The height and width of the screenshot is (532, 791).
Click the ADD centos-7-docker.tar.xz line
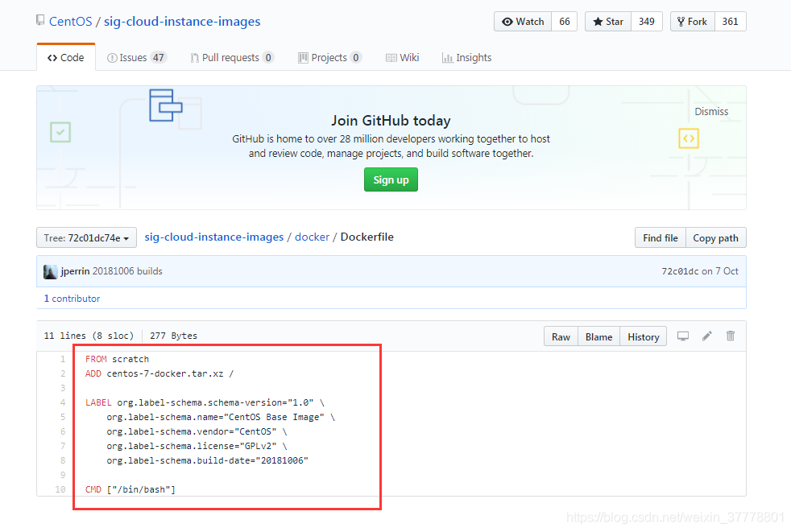[x=159, y=373]
